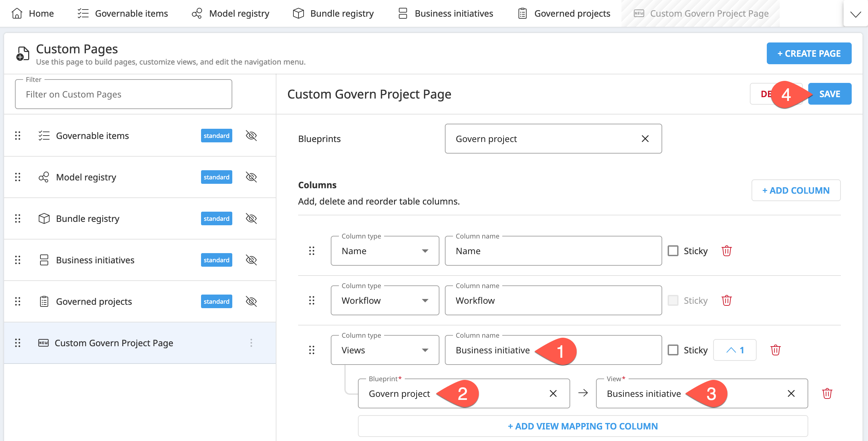Open the View mapping combo box
868x441 pixels.
[x=702, y=393]
